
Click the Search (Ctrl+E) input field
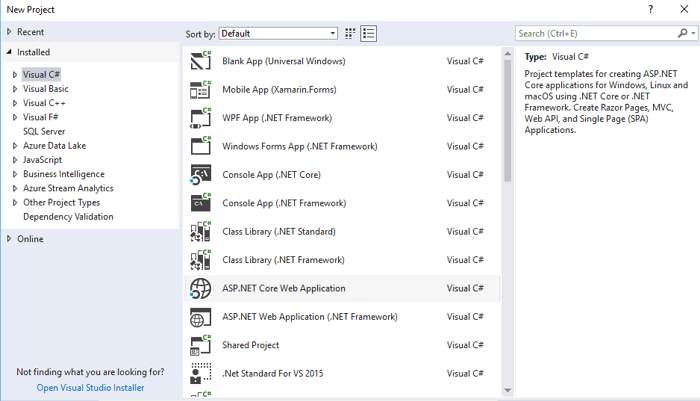coord(595,33)
